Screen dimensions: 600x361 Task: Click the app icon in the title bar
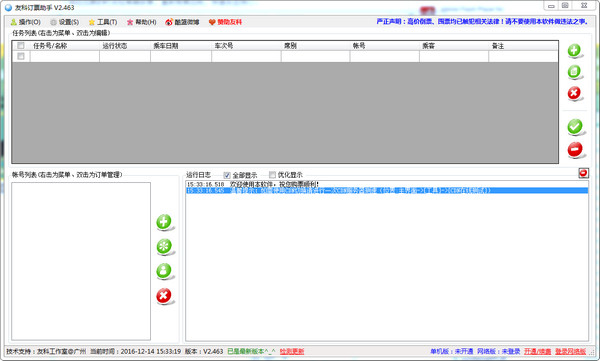click(8, 8)
